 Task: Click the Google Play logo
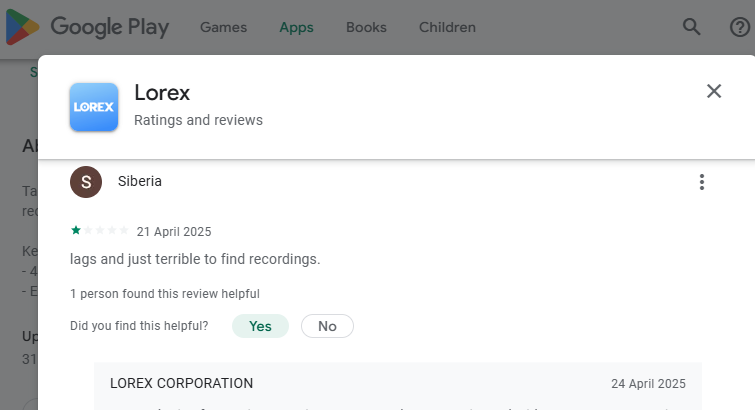tap(87, 27)
